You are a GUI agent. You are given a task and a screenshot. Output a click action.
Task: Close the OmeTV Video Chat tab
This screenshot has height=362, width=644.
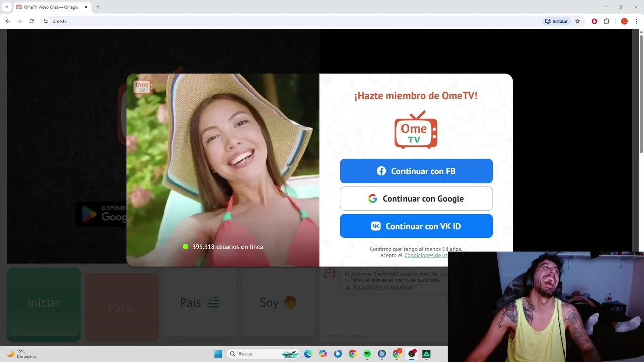coord(85,7)
